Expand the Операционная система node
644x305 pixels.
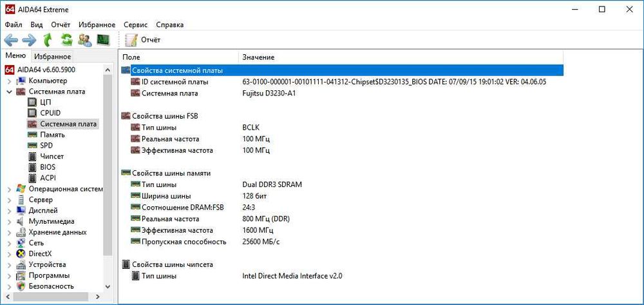pos(9,189)
